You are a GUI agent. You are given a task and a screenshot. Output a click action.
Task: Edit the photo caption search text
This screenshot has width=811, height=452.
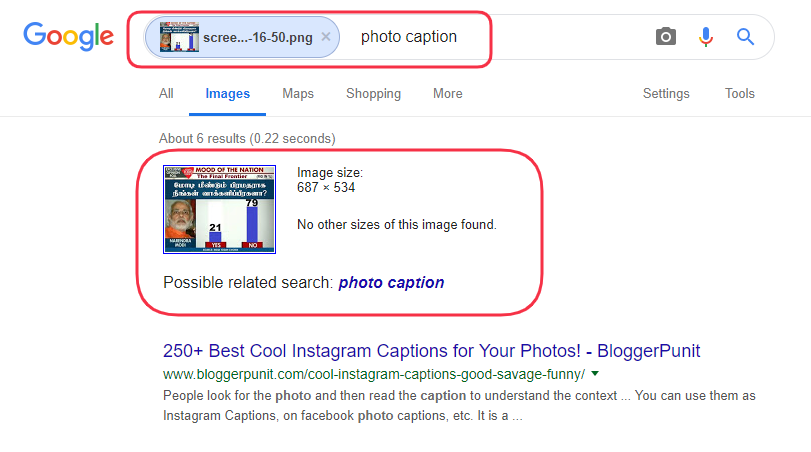point(409,37)
